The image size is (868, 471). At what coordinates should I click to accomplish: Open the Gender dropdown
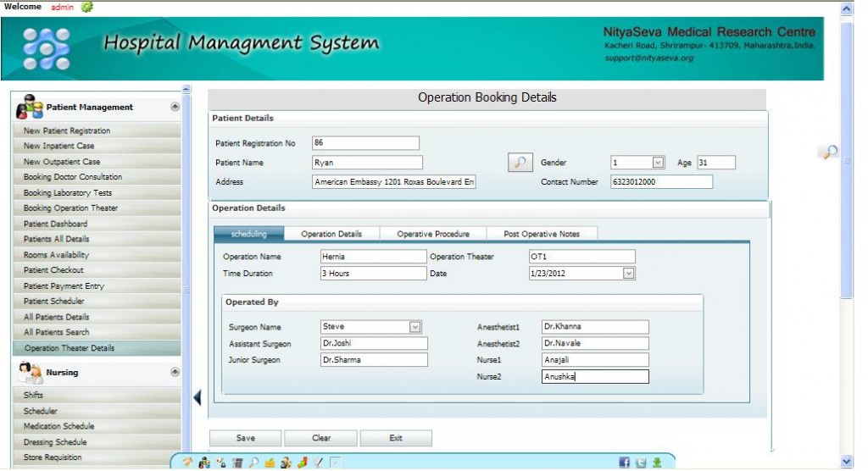click(658, 163)
